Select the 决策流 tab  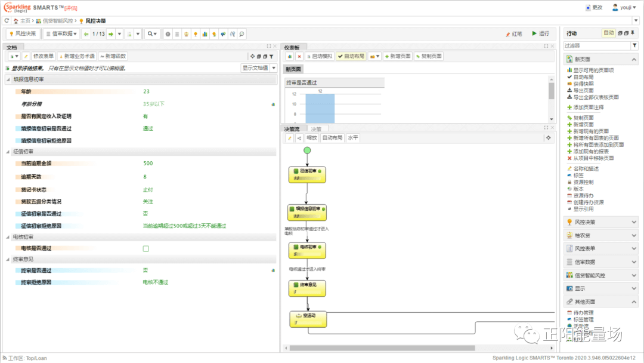click(x=292, y=129)
